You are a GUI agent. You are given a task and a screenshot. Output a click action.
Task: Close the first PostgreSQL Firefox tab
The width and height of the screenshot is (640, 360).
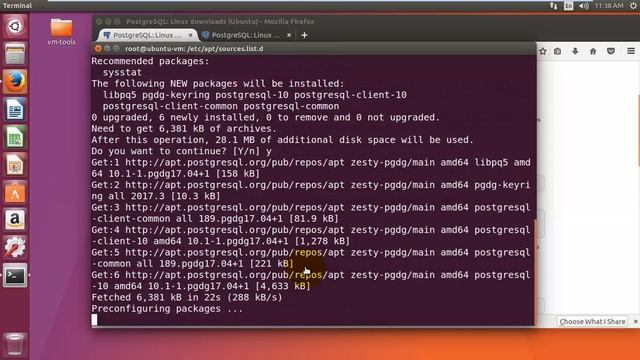point(190,36)
